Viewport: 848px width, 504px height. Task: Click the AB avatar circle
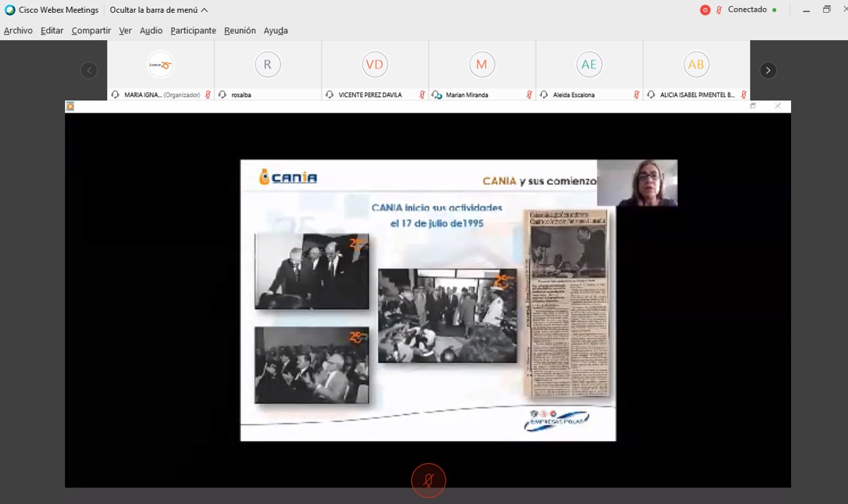(696, 64)
